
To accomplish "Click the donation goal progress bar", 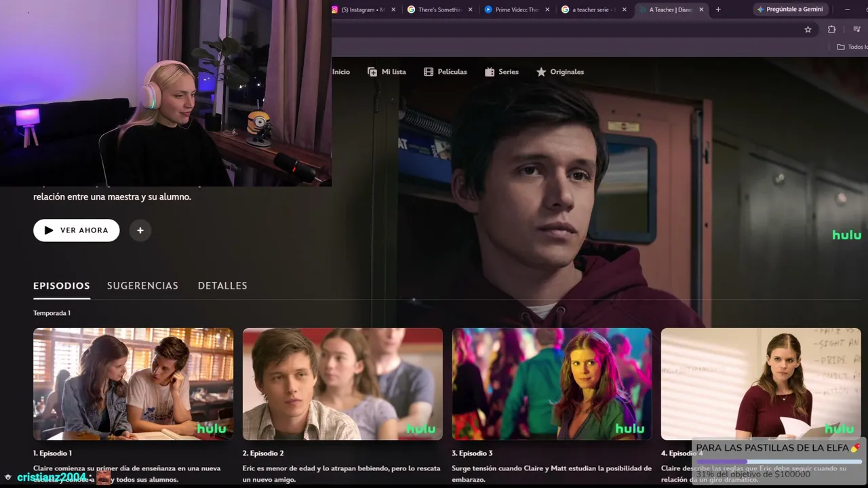I will [x=778, y=462].
